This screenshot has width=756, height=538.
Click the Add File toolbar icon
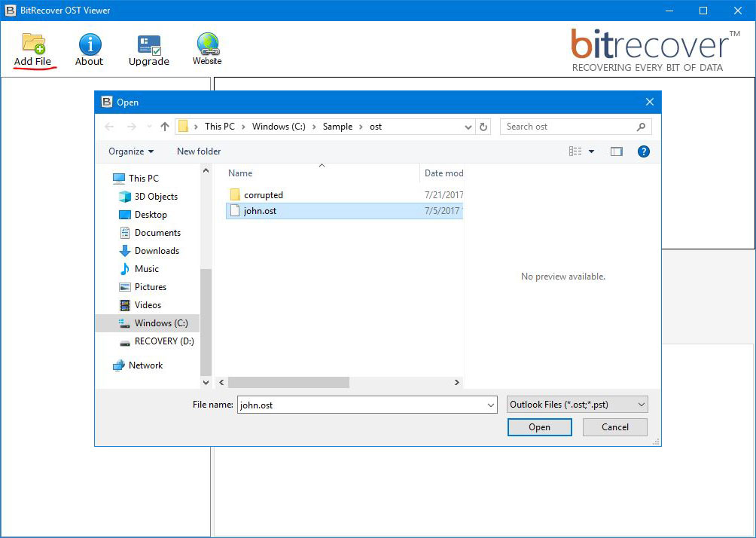pyautogui.click(x=33, y=49)
